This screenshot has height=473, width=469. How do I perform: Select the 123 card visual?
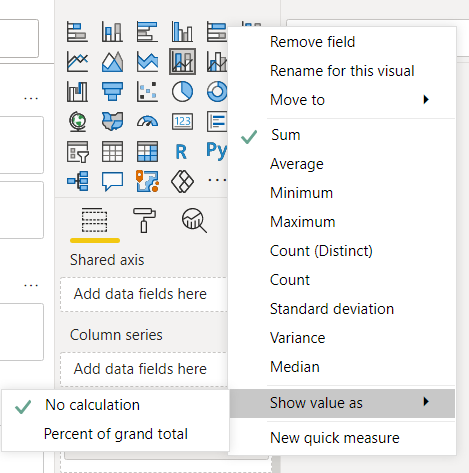point(182,121)
